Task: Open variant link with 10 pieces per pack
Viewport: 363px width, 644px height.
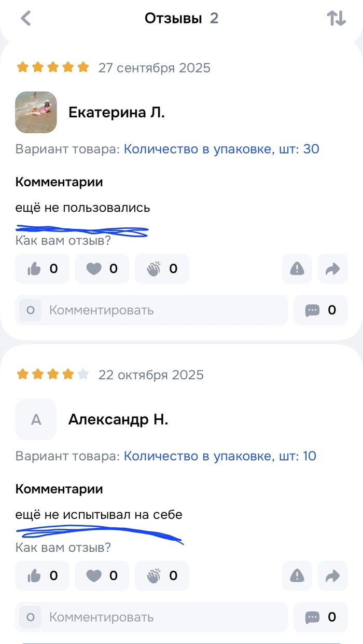Action: 220,456
